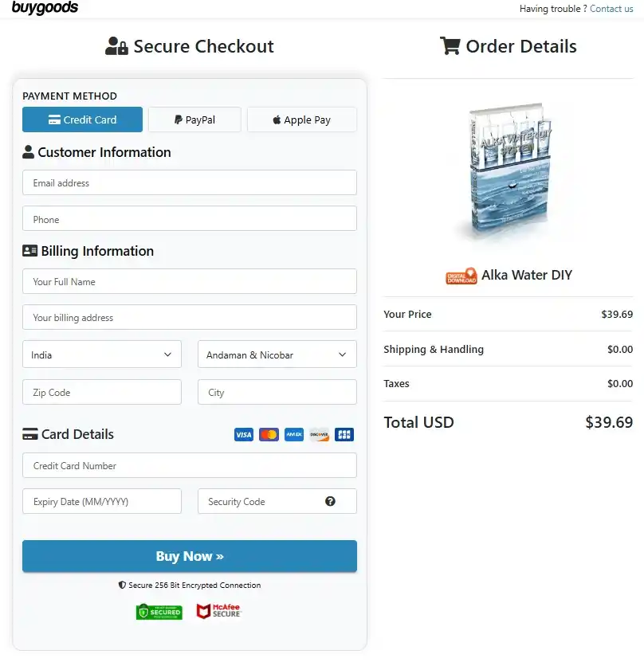Click the Email address input field

[189, 182]
